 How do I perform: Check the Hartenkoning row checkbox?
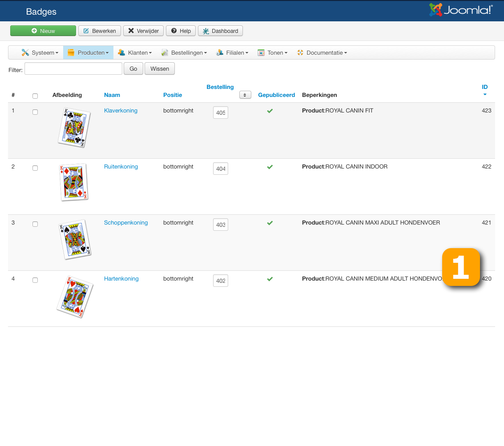[35, 280]
